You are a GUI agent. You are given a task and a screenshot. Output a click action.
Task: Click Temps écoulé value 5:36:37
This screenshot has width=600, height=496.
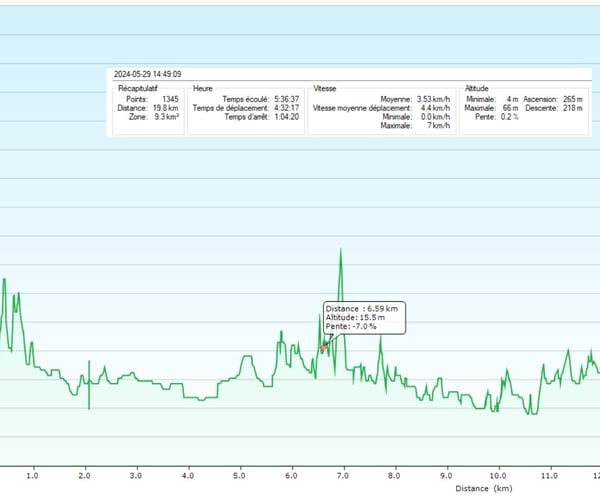(x=287, y=99)
